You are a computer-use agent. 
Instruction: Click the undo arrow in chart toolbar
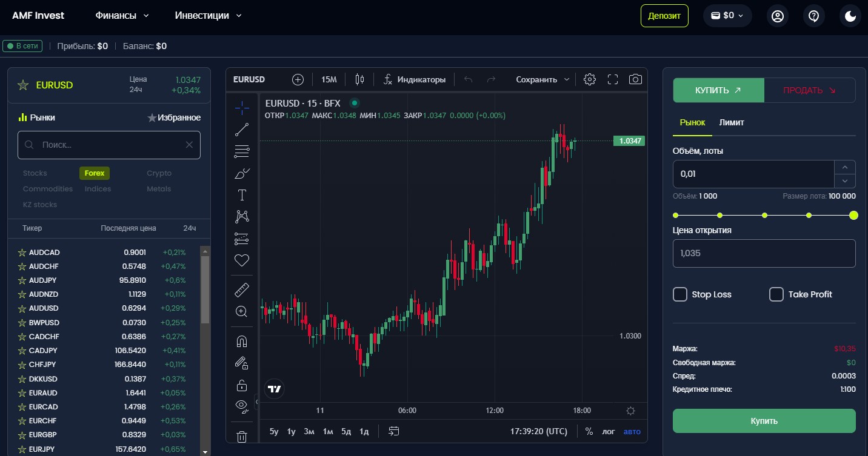tap(469, 79)
